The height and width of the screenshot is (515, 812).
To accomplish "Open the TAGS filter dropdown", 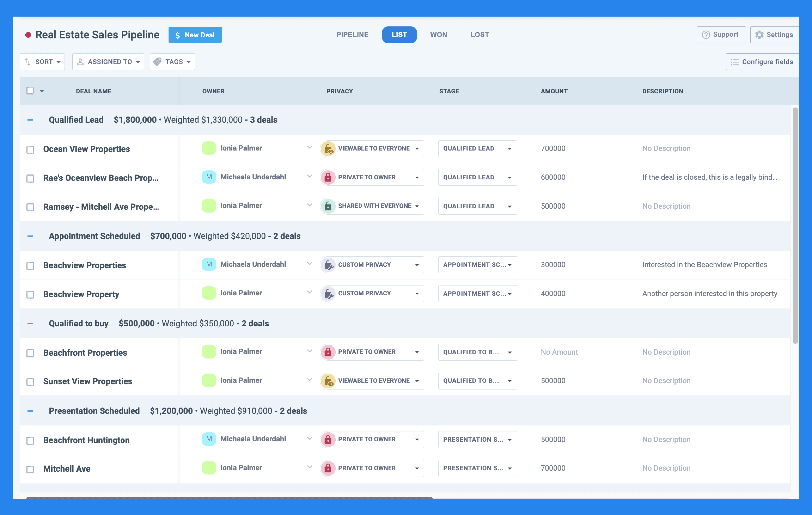I will coord(172,62).
